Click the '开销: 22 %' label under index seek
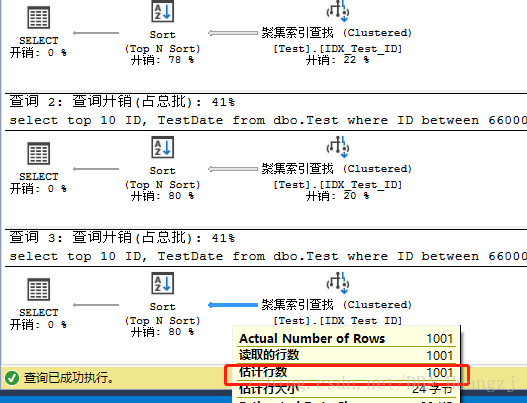Image resolution: width=527 pixels, height=403 pixels. pyautogui.click(x=337, y=60)
